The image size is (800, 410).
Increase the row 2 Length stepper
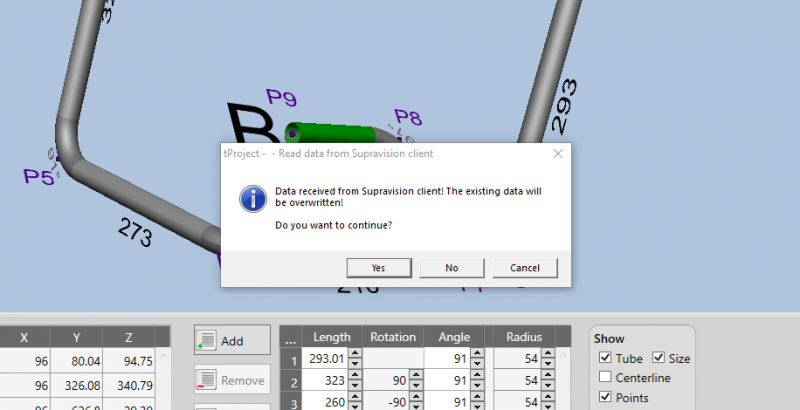pyautogui.click(x=355, y=375)
